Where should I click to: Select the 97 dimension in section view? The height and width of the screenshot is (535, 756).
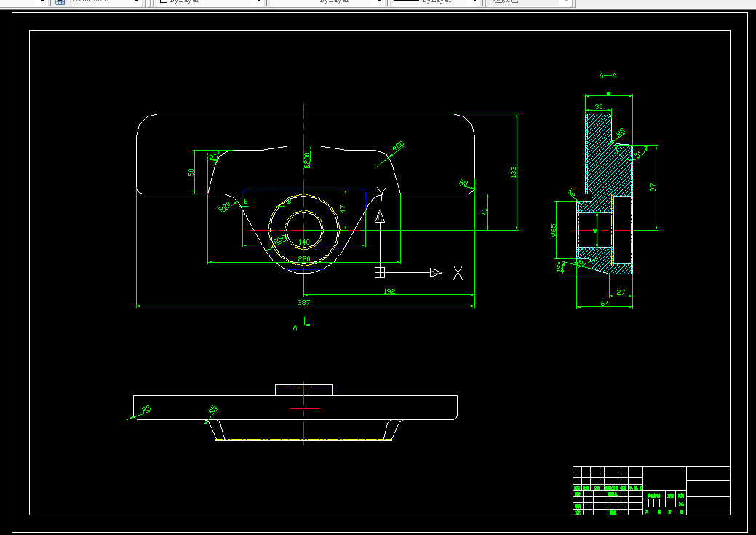pyautogui.click(x=653, y=187)
